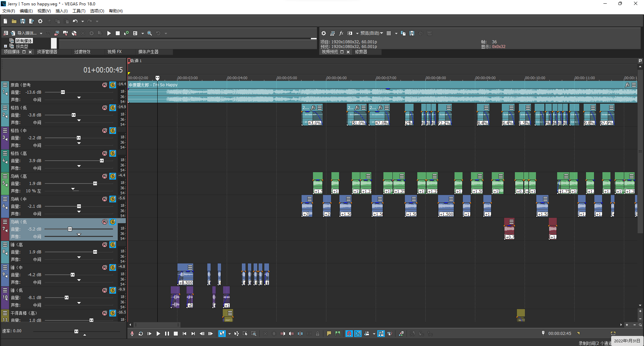Image resolution: width=644 pixels, height=346 pixels.
Task: Toggle Automatic Crossfades button
Action: (358, 334)
